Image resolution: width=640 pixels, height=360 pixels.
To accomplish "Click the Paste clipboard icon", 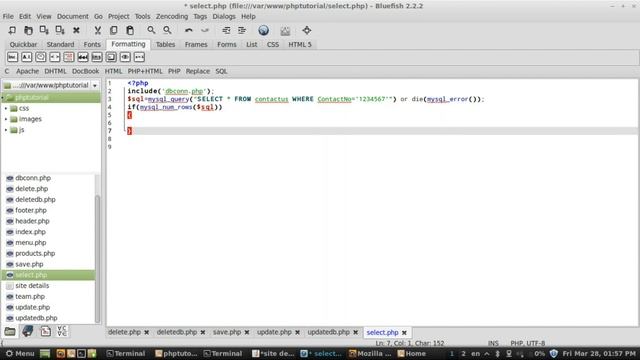I will (130, 30).
